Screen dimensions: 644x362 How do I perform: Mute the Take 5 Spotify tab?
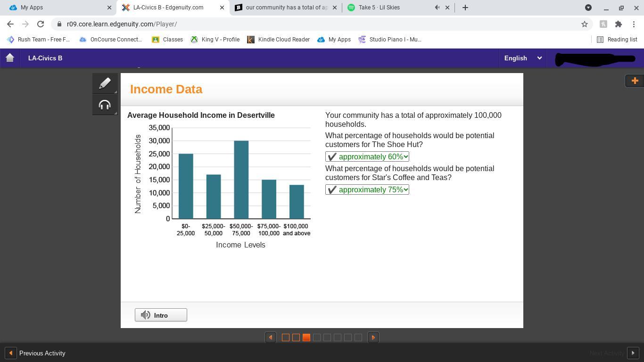(437, 8)
